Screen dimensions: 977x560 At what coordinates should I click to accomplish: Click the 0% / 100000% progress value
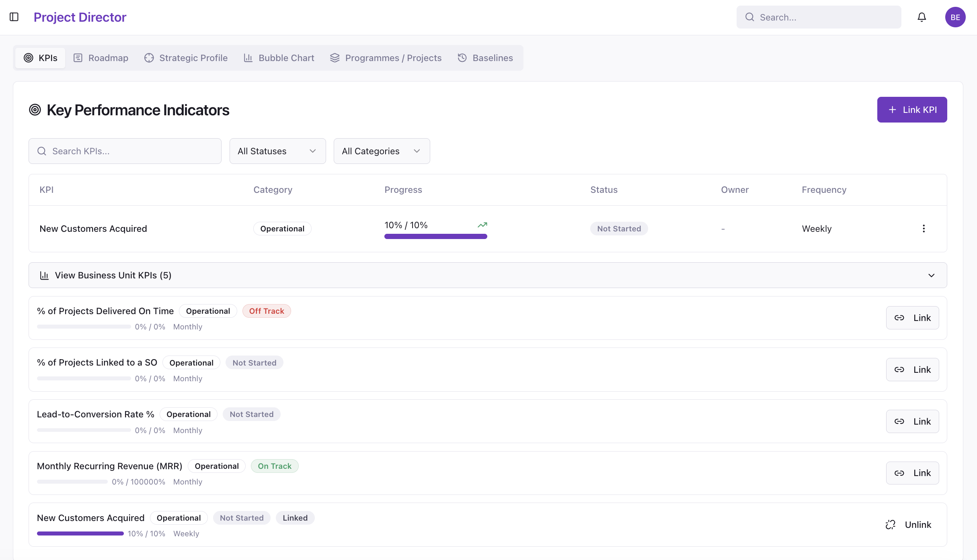point(138,482)
